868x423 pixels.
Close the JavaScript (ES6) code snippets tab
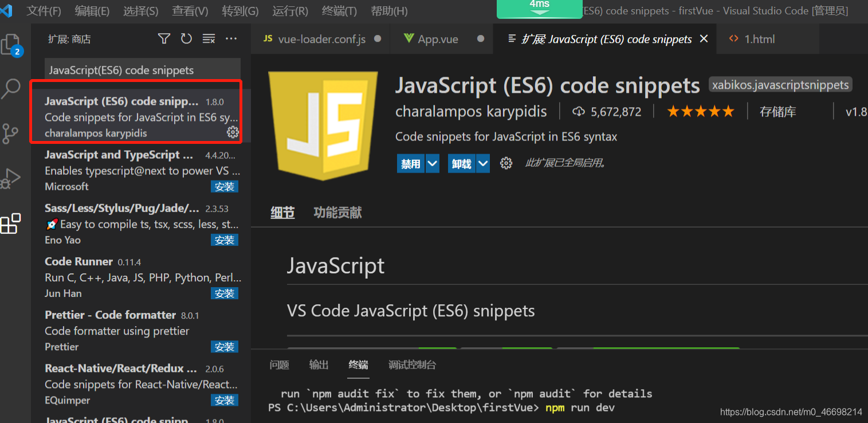(x=704, y=38)
